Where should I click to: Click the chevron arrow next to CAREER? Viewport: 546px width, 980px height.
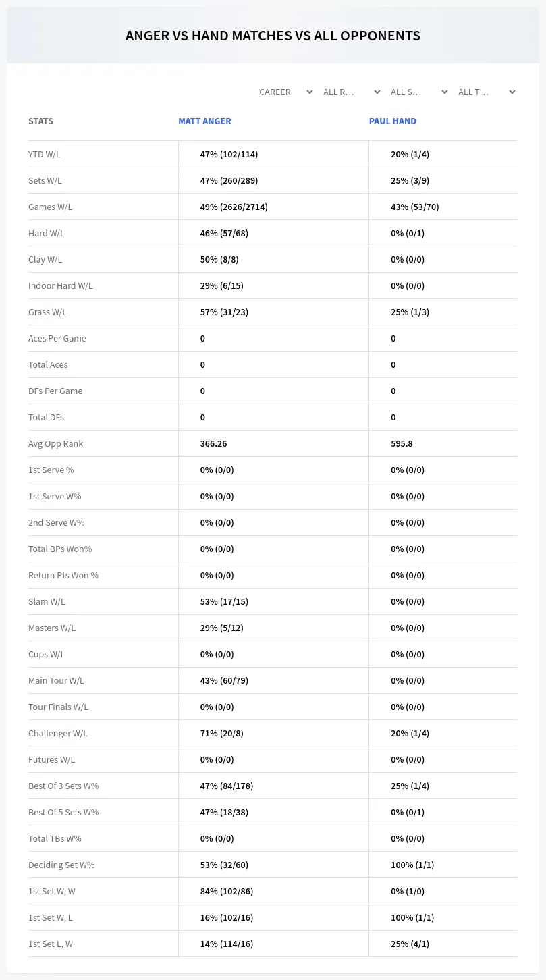tap(310, 92)
